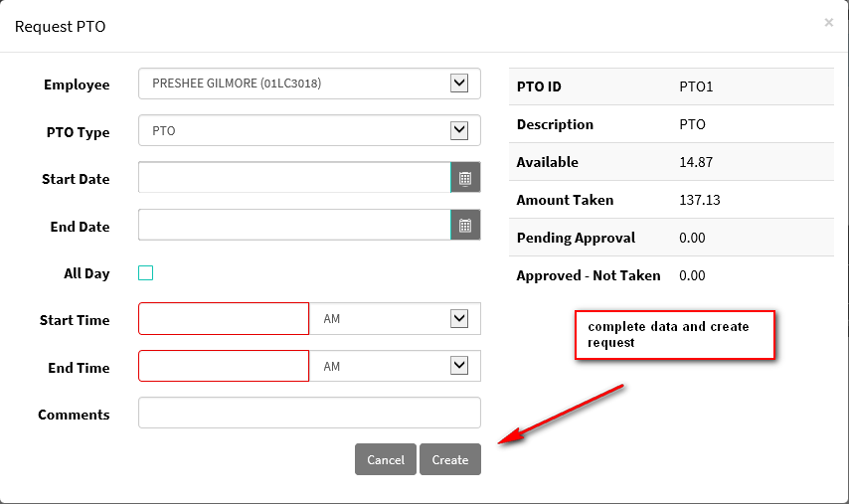Click the Available balance value 14.87
The width and height of the screenshot is (849, 504).
[696, 162]
